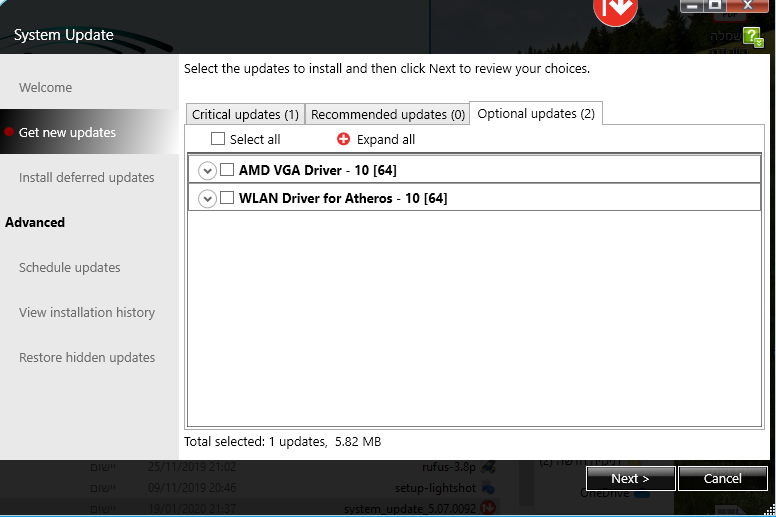Click the AMD VGA Driver - 10 [64] title
Viewport: 776px width, 517px height.
(318, 170)
